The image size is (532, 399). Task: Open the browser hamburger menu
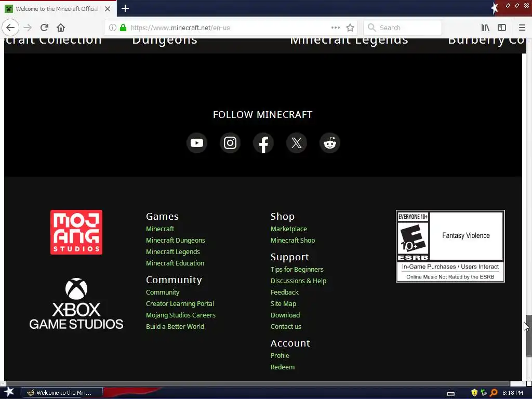[x=522, y=28]
